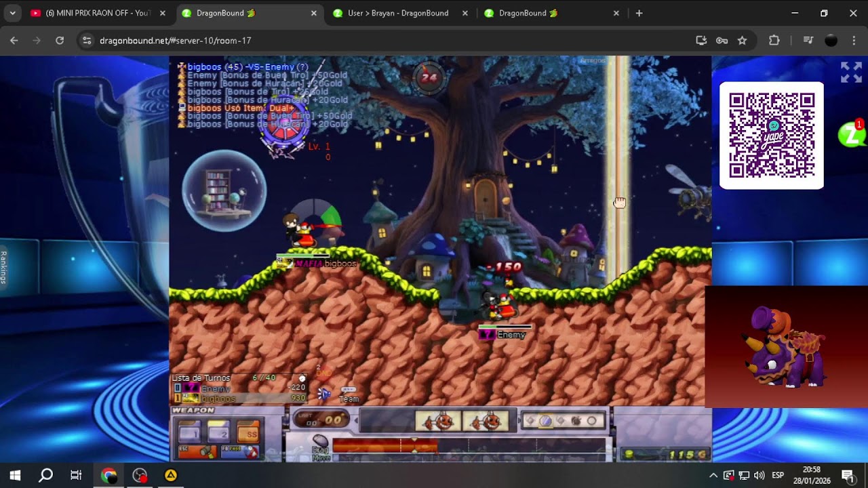This screenshot has height=488, width=868.
Task: Show hidden system tray icons
Action: pos(713,475)
